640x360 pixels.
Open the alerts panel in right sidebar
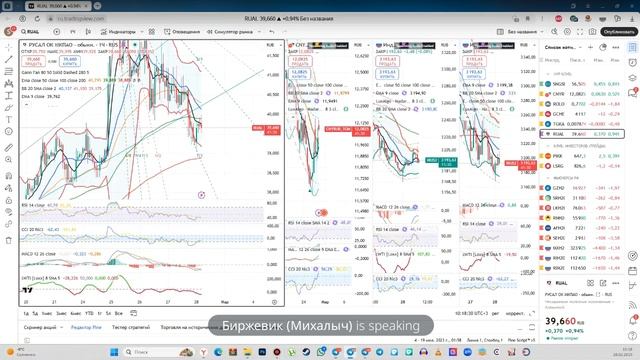(632, 62)
